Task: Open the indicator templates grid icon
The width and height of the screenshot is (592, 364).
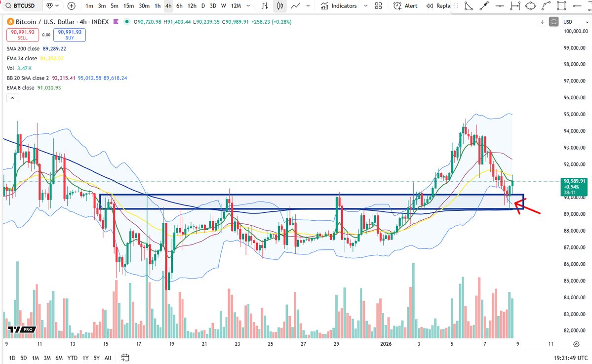Action: (378, 5)
